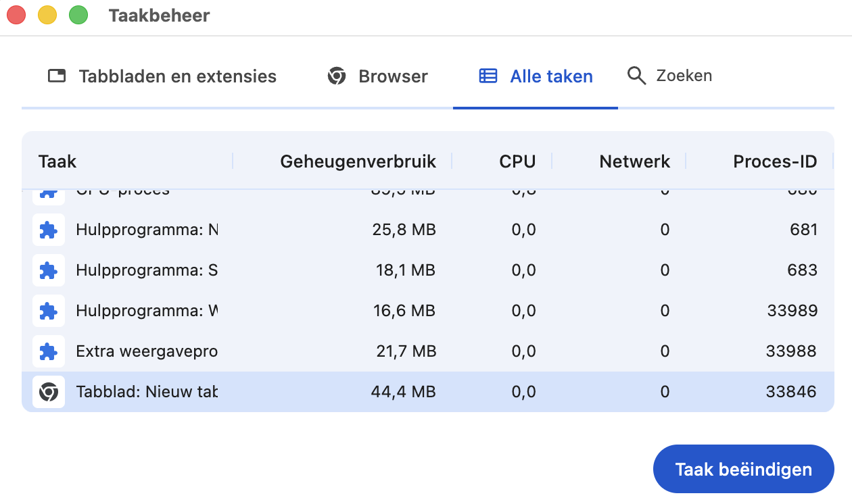Click the puzzle icon next to Hulpprogramma: W
Screen dimensions: 852x504
[x=48, y=311]
